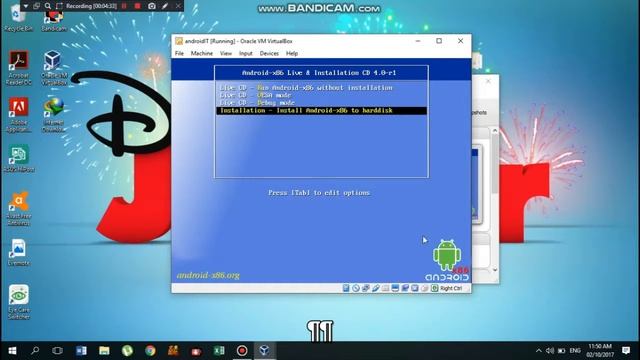Open the Help menu
The width and height of the screenshot is (640, 360).
tap(292, 53)
